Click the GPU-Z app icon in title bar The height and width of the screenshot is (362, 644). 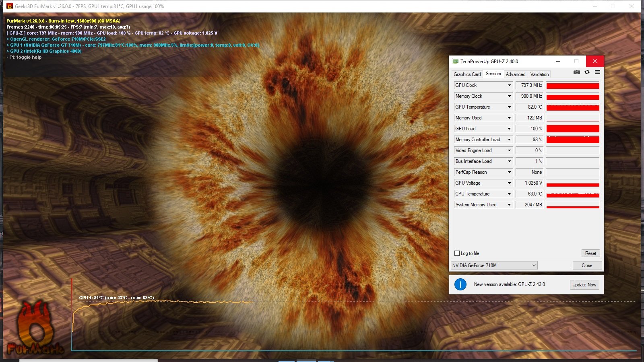(x=455, y=62)
